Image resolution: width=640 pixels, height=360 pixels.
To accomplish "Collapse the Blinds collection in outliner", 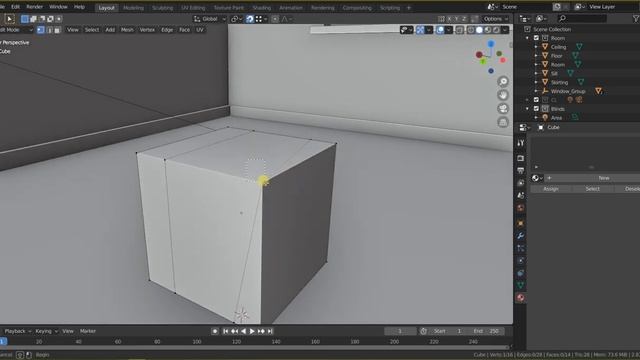I will pyautogui.click(x=527, y=109).
